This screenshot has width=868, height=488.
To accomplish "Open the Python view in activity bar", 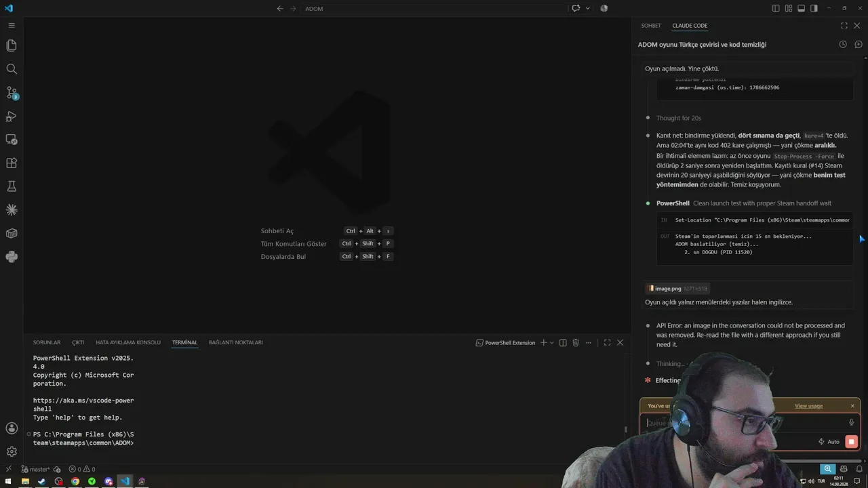I will [x=12, y=257].
